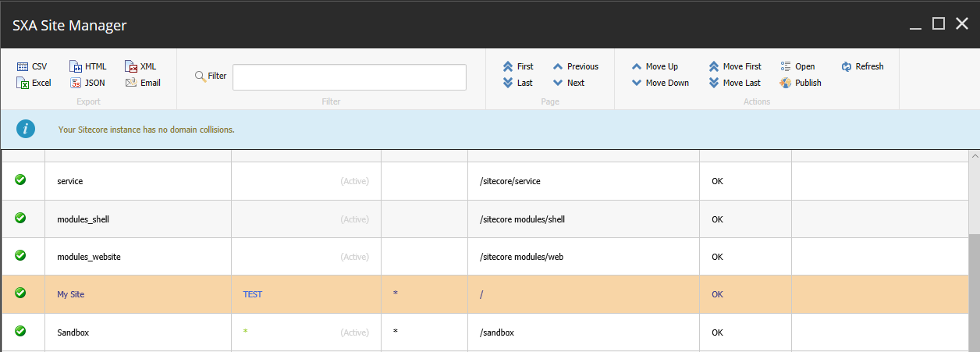Viewport: 980px width, 352px height.
Task: Focus the Filter text box
Action: click(x=350, y=77)
